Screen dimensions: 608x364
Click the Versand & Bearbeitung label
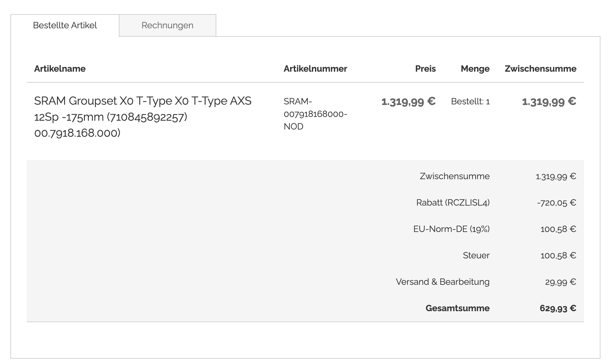coord(442,282)
